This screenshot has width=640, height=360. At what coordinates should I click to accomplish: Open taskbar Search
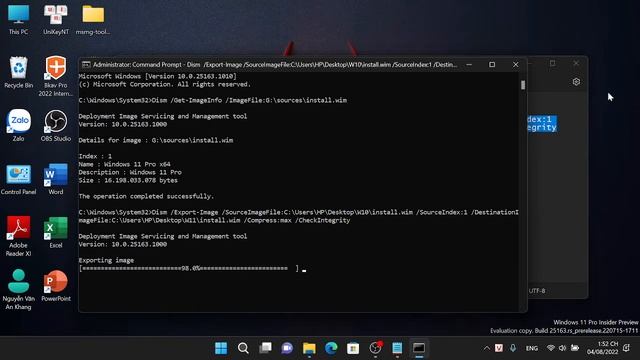click(x=243, y=348)
